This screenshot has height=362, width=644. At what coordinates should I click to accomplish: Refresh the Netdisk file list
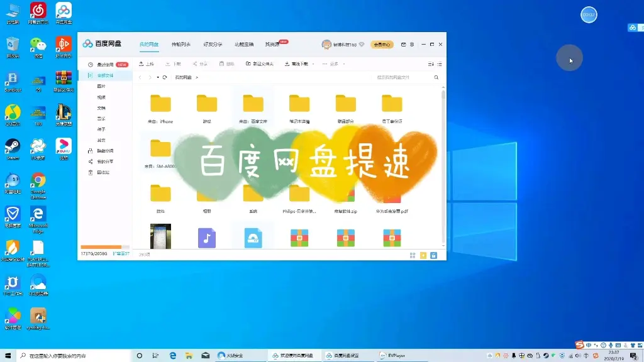(x=165, y=77)
